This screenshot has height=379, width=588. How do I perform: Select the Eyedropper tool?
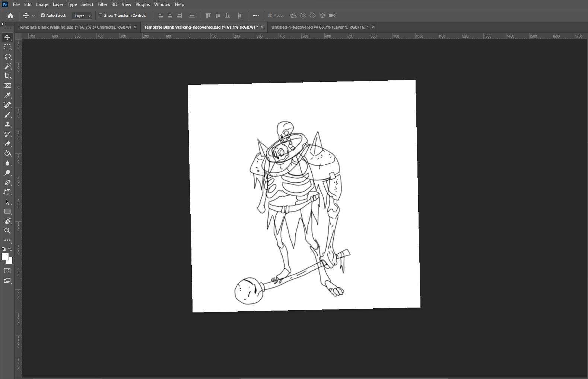(7, 95)
